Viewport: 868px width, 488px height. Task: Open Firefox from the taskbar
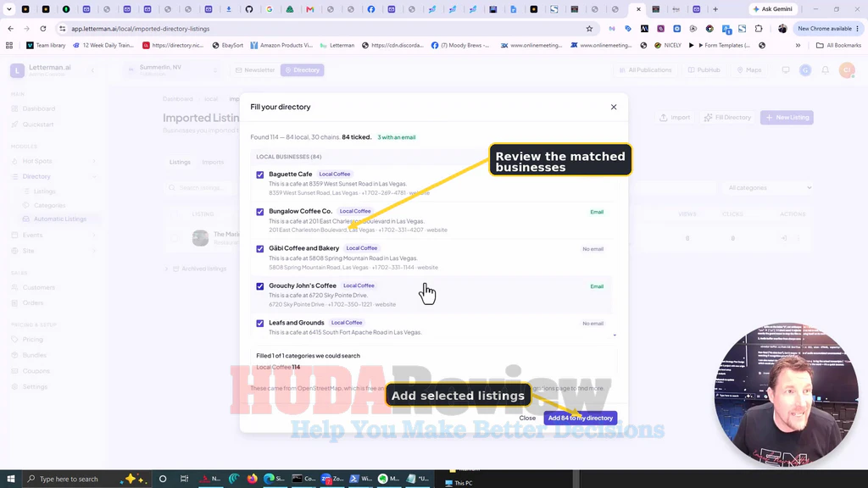(253, 480)
